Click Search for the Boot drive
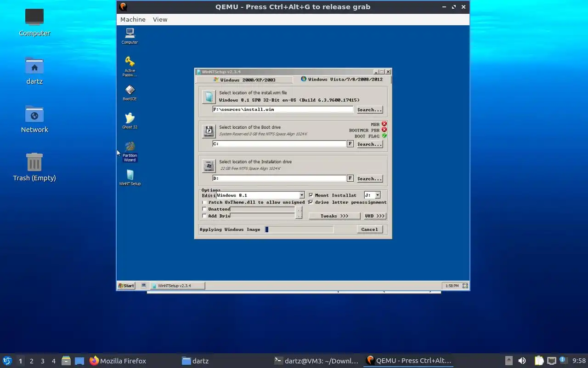The height and width of the screenshot is (368, 588). pos(369,144)
